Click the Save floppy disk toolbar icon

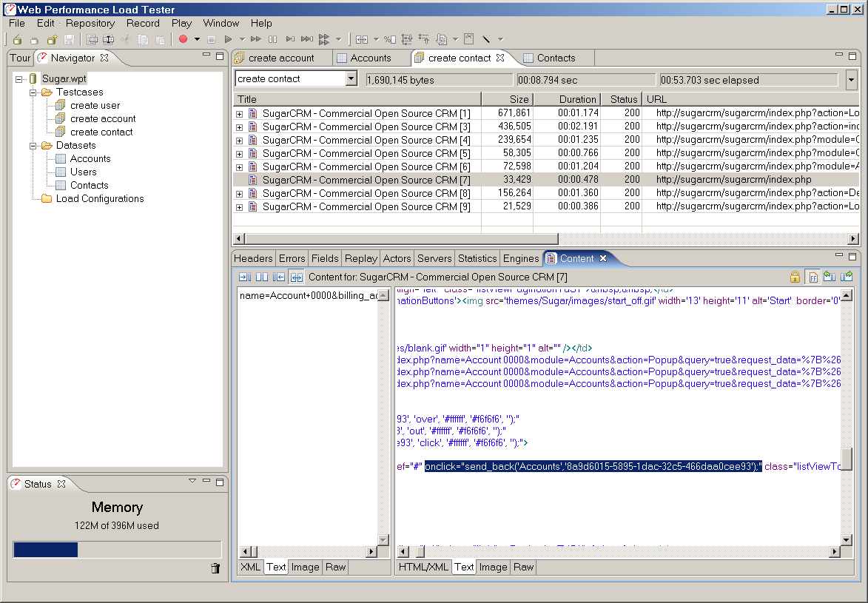(70, 39)
